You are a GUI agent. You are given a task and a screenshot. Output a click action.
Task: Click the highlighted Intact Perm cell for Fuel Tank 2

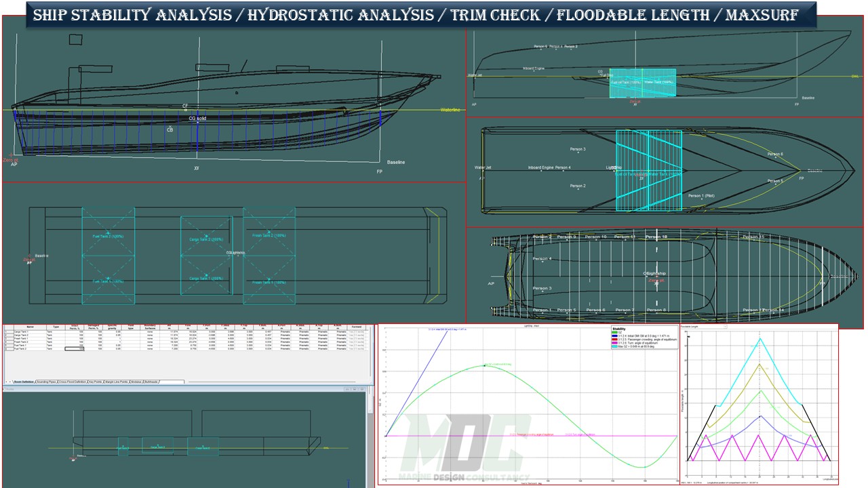click(75, 349)
